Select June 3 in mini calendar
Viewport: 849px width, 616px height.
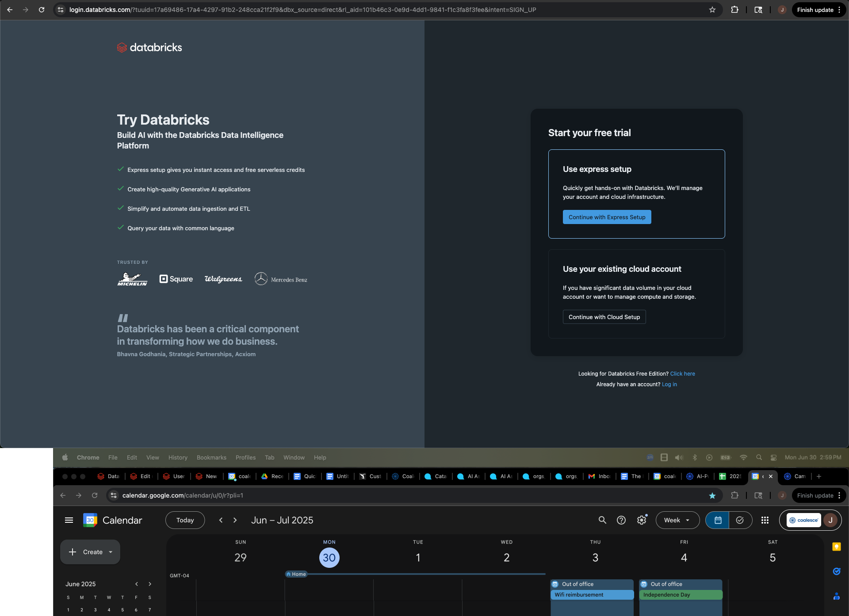pyautogui.click(x=95, y=610)
